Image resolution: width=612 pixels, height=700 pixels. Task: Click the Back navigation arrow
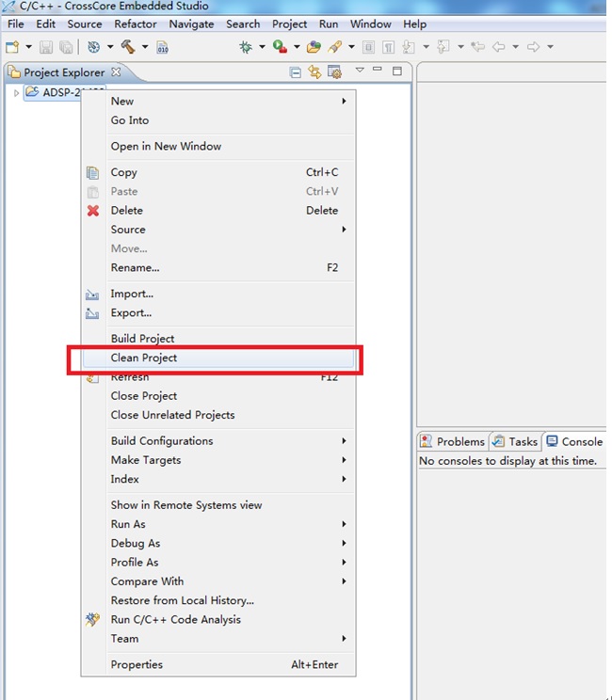click(x=498, y=46)
